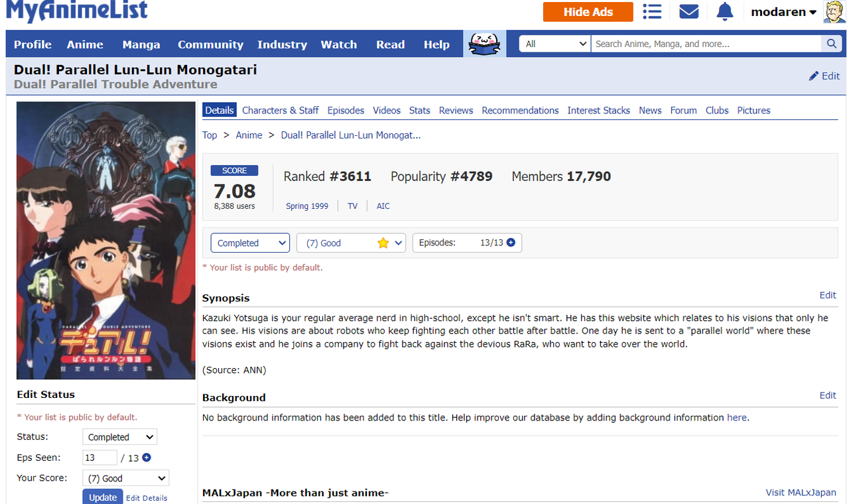Click inside the search anime input field
Screen dimensions: 849x504
706,44
